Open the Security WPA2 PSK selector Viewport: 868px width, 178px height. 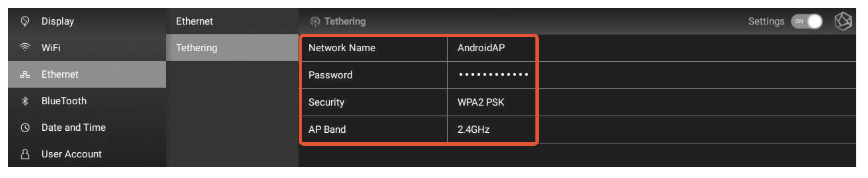(491, 102)
